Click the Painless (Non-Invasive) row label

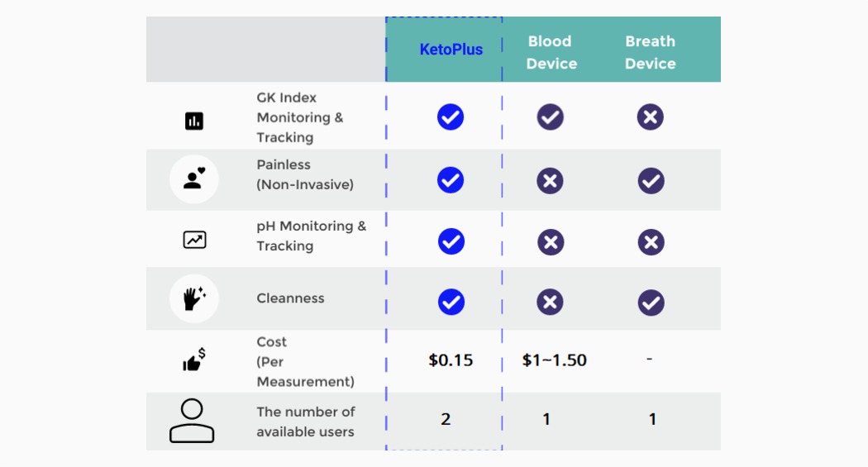[305, 174]
